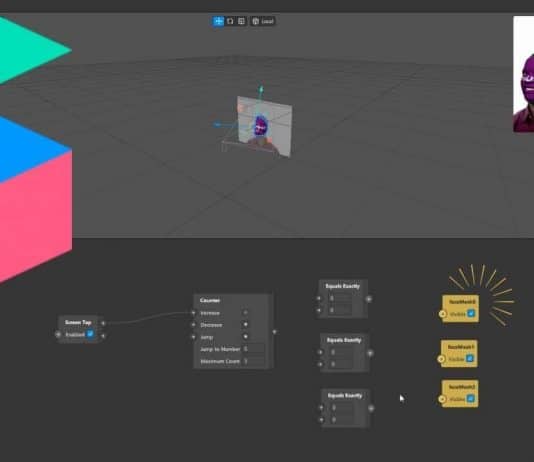Click first input port of middle Equals Exactly
The height and width of the screenshot is (462, 534).
tap(320, 352)
